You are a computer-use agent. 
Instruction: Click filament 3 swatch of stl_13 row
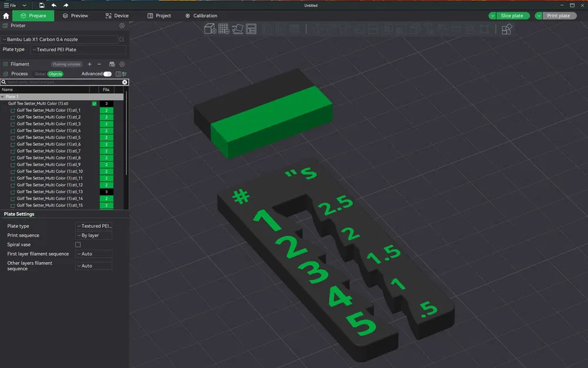pos(106,192)
